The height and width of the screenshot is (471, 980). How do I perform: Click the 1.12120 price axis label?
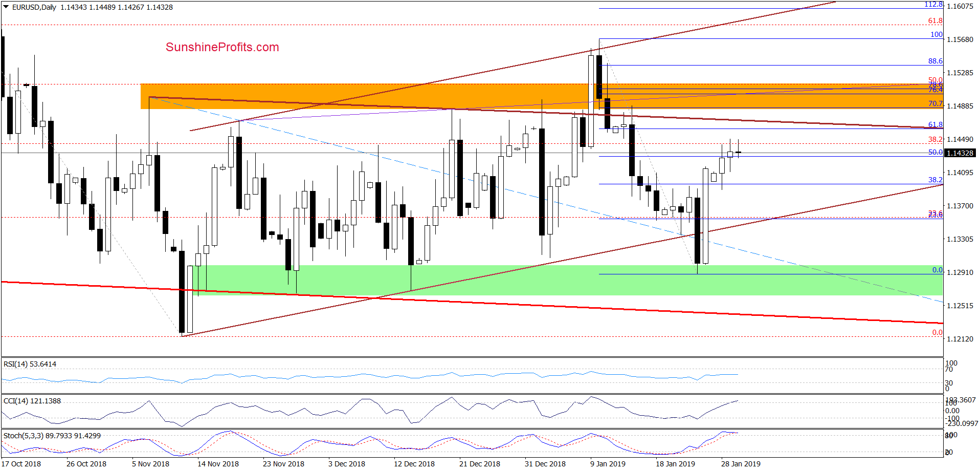pos(960,339)
